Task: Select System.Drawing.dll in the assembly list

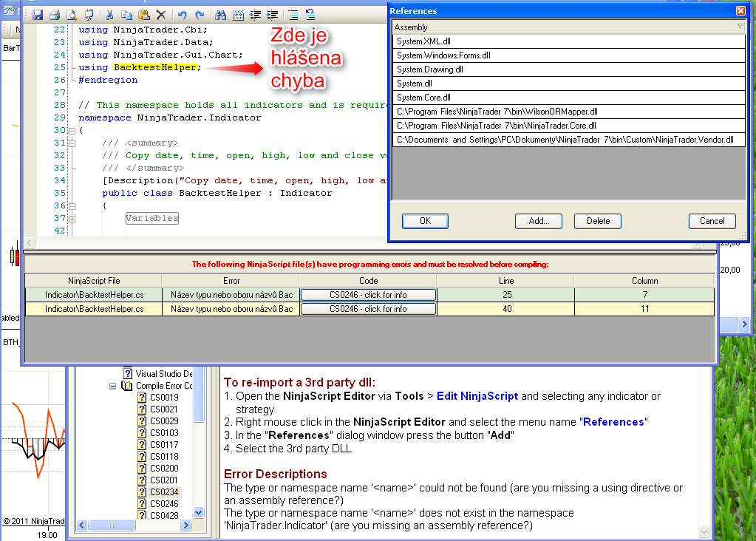Action: coord(429,69)
